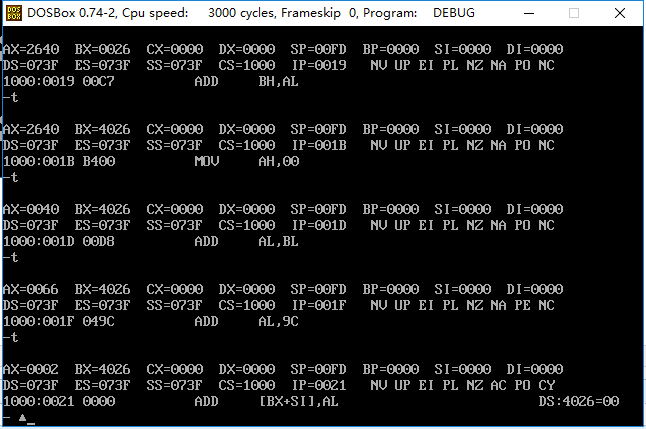Click the address '1000:001B B400'
The image size is (646, 429).
pos(59,161)
